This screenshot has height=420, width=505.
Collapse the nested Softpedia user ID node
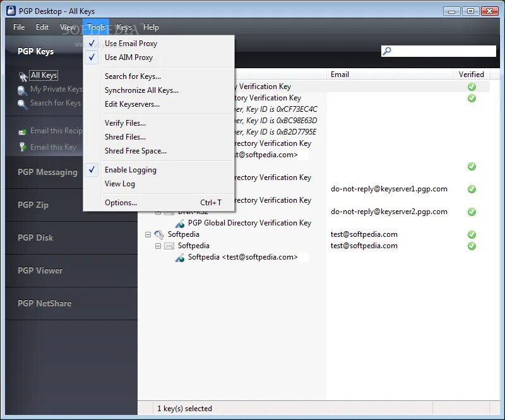click(158, 246)
